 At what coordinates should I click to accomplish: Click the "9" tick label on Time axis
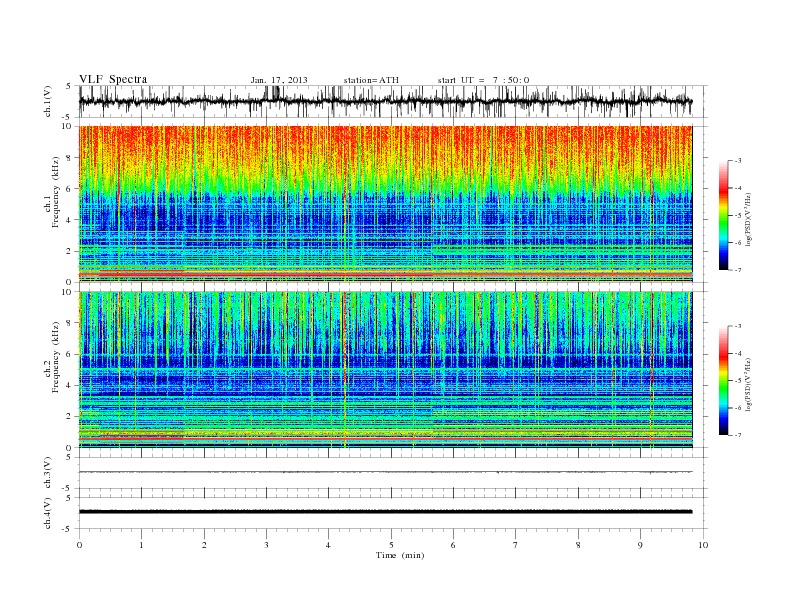640,545
